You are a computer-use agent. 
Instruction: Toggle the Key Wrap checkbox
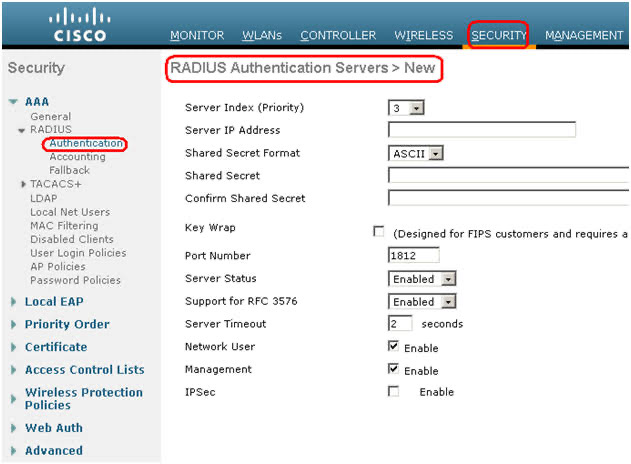pos(379,231)
